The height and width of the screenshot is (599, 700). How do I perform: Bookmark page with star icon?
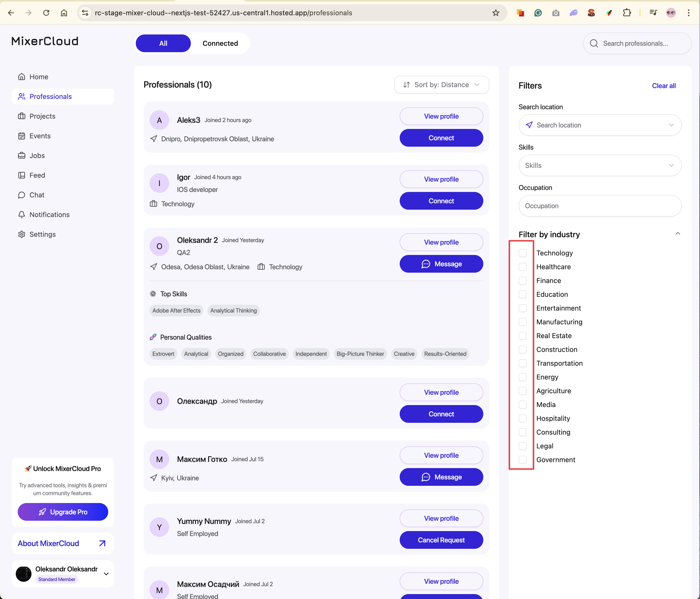496,13
